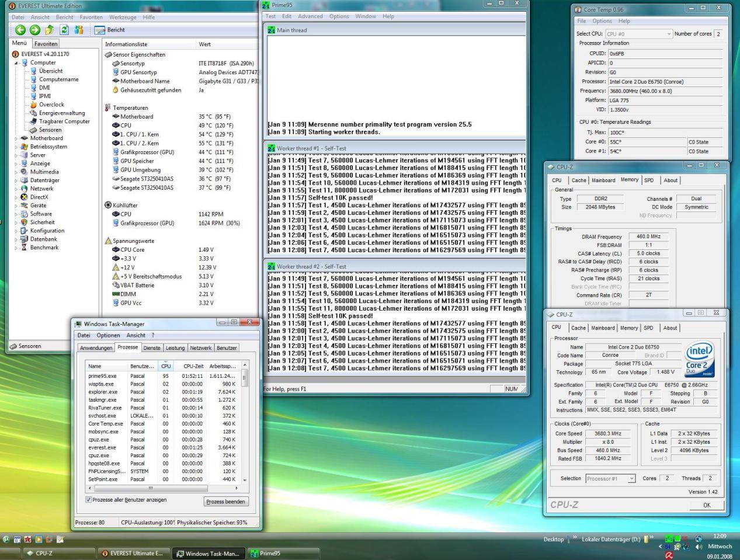Viewport: 740px width, 560px height.
Task: Sort Task-Manager list by Name column
Action: 106,366
